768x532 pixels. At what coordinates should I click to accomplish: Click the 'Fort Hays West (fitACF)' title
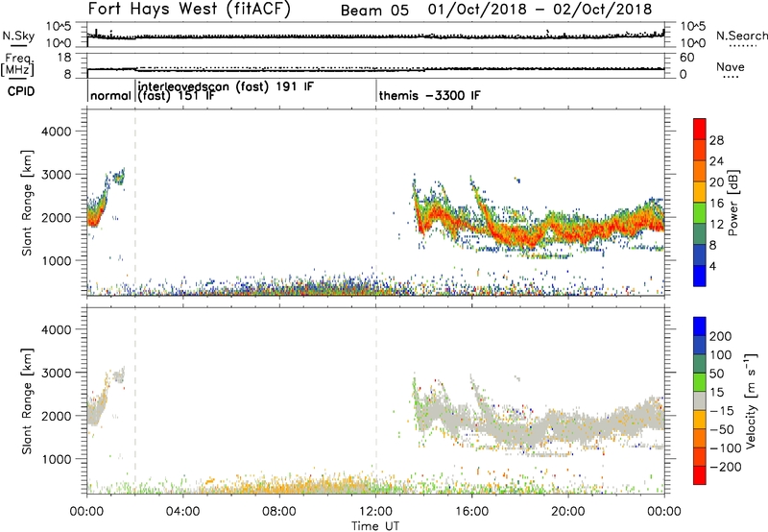pos(189,9)
